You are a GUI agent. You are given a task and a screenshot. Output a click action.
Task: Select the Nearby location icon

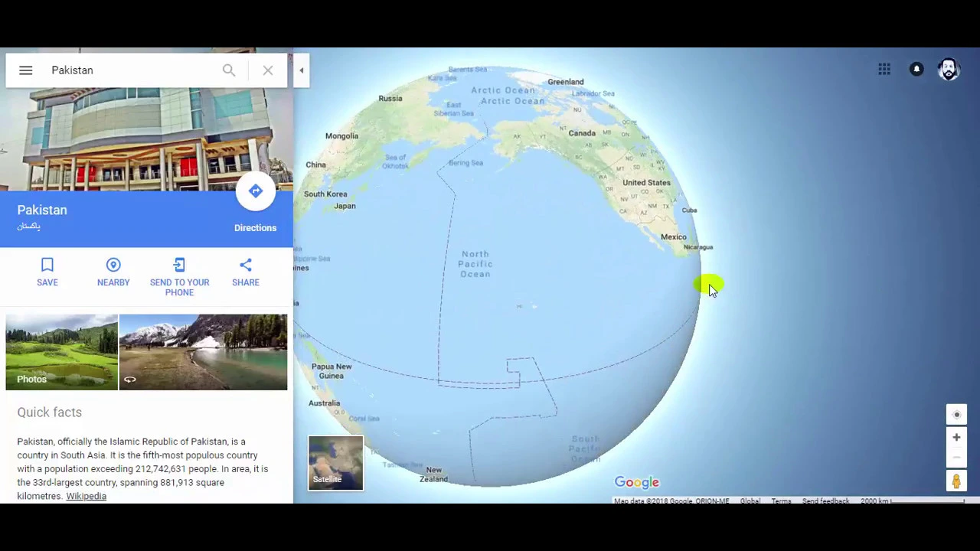113,265
